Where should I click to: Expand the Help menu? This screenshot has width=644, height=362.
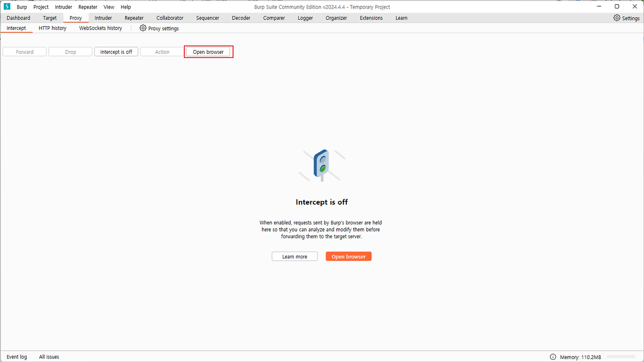pyautogui.click(x=126, y=7)
